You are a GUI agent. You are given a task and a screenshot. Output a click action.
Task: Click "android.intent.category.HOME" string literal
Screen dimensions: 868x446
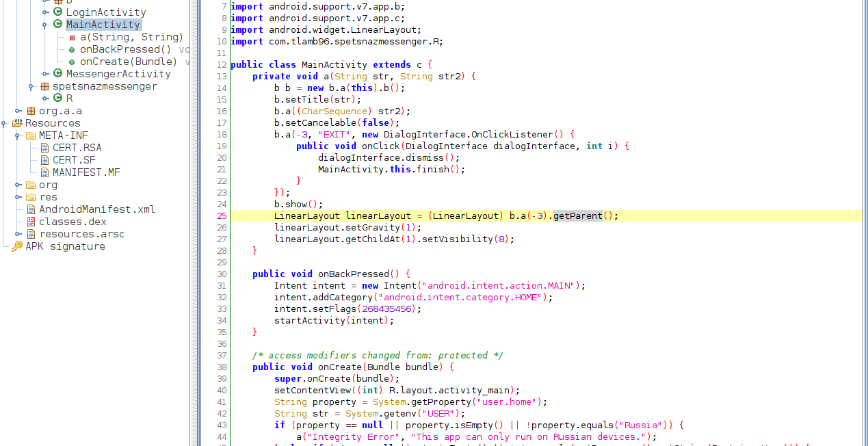click(x=460, y=297)
